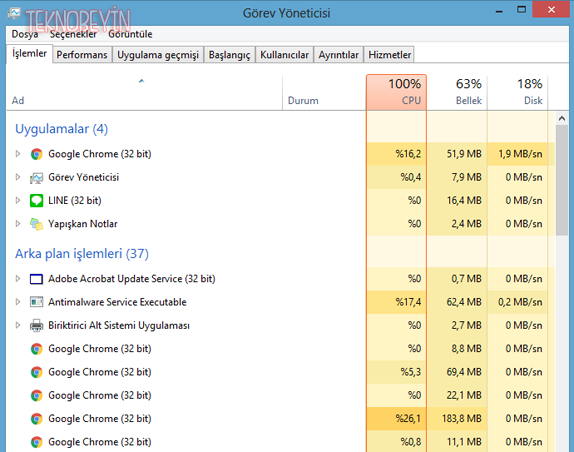Click the Adobe Acrobat Update Service icon
The height and width of the screenshot is (452, 574).
coord(36,279)
